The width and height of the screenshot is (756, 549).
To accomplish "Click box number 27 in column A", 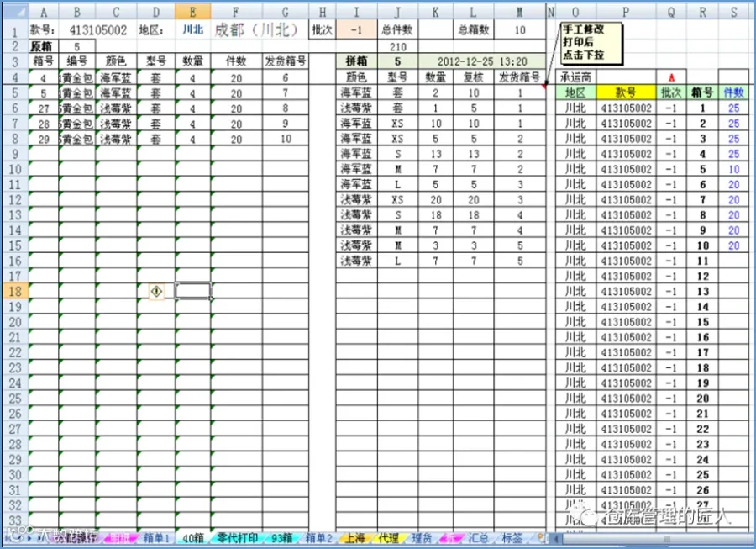I will coord(44,108).
